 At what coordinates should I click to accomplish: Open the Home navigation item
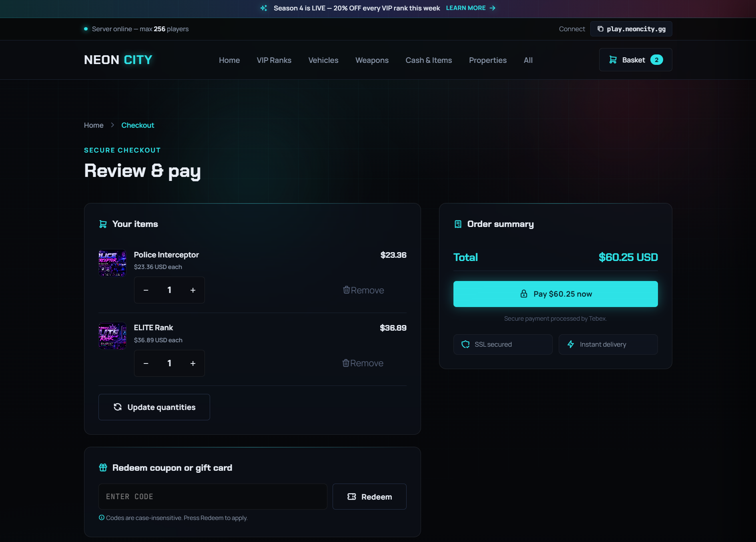pos(229,60)
